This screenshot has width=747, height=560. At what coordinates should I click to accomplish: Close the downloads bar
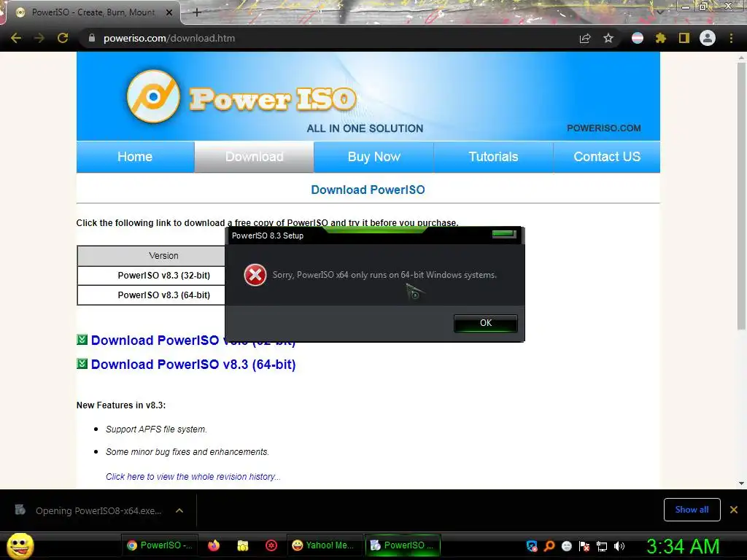(734, 510)
